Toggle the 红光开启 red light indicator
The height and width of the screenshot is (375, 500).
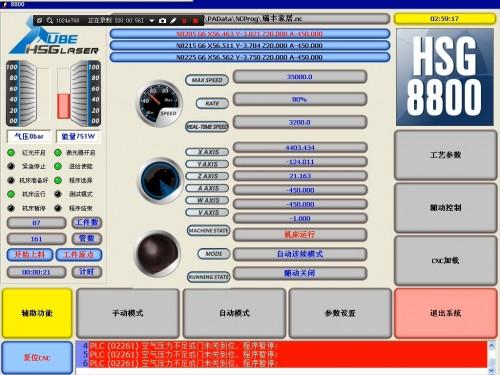(x=11, y=153)
